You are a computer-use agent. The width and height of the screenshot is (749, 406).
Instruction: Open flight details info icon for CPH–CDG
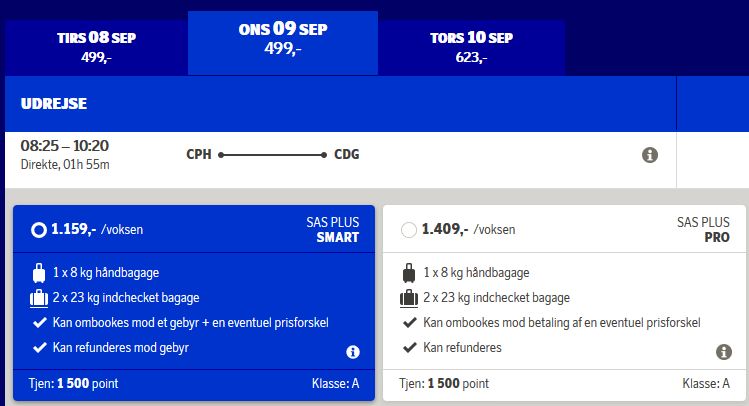coord(649,155)
